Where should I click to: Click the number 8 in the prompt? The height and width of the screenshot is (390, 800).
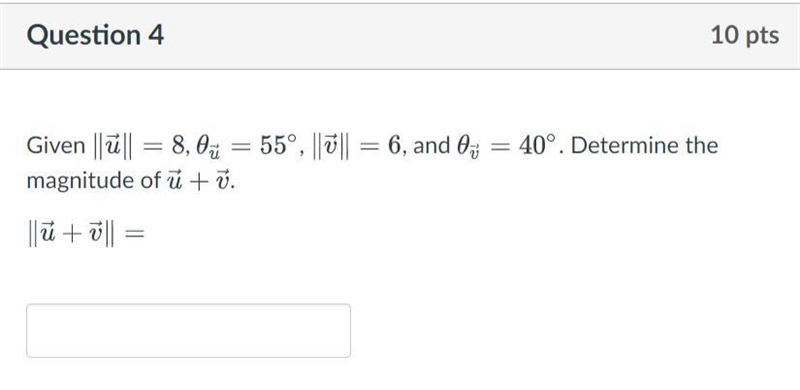coord(178,146)
